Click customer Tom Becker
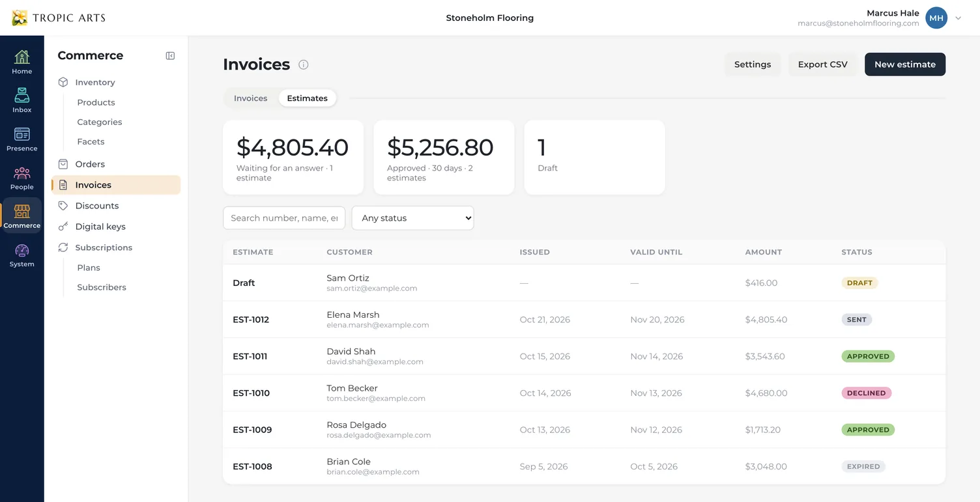Screen dimensions: 980x502 pyautogui.click(x=352, y=388)
